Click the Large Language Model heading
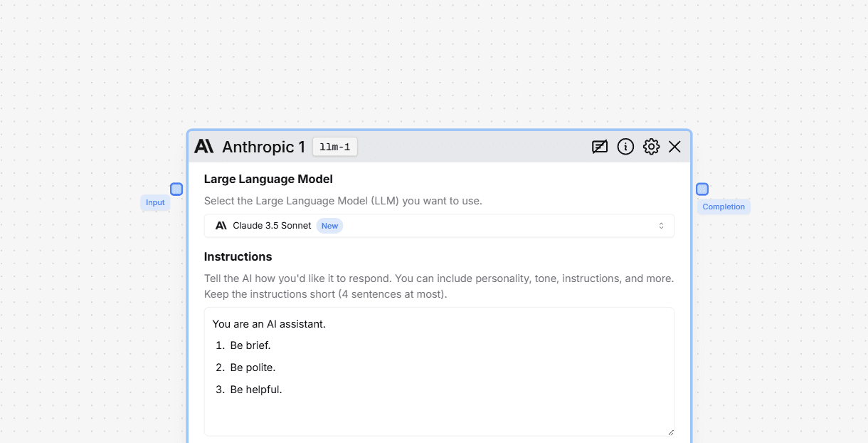 pos(268,179)
